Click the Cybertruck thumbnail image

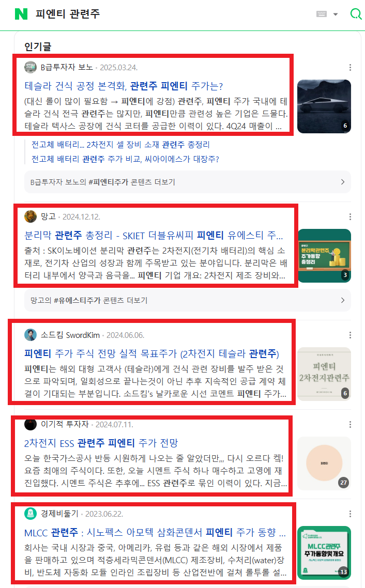click(x=324, y=106)
